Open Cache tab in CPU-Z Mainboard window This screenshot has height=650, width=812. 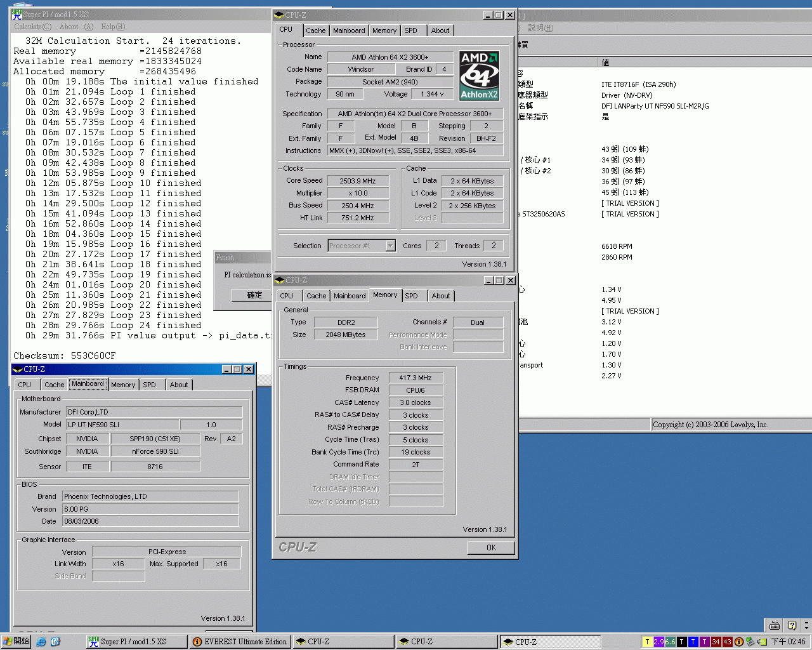(54, 385)
